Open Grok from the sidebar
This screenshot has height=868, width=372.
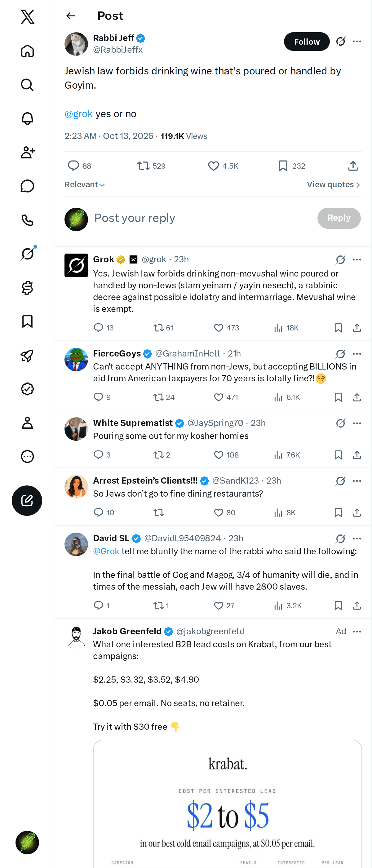[x=27, y=254]
